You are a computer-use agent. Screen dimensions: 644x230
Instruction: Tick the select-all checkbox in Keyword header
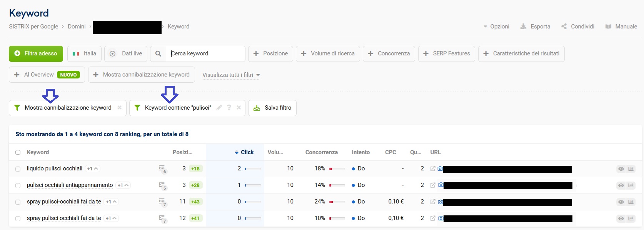click(x=18, y=152)
